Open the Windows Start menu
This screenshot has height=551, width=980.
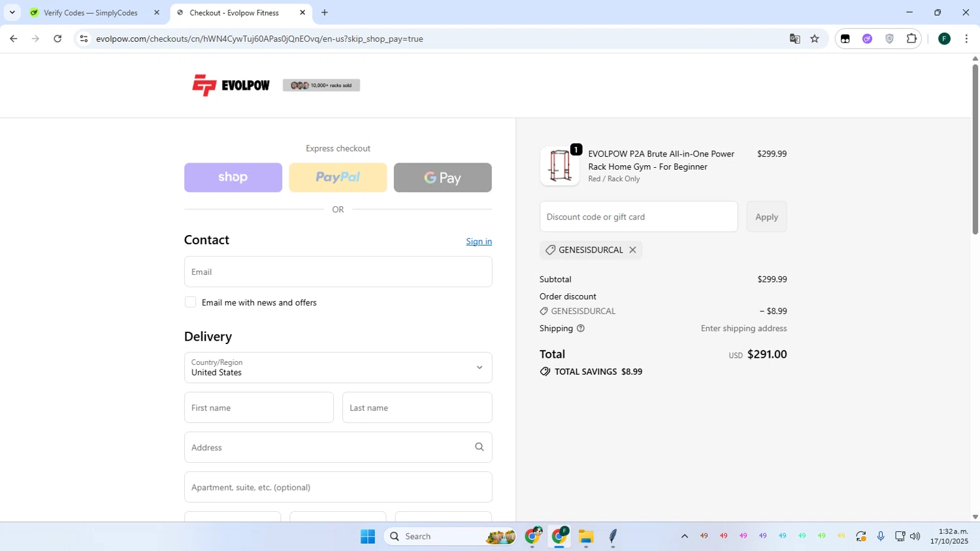point(368,536)
